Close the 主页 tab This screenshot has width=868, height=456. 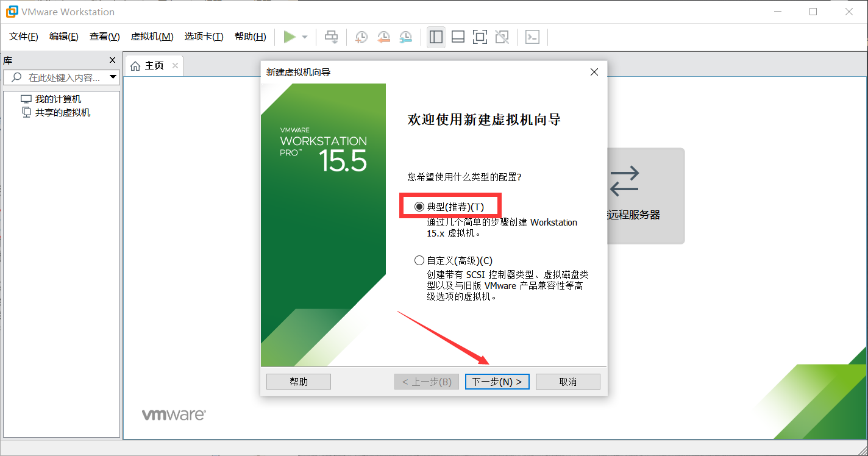[x=175, y=66]
